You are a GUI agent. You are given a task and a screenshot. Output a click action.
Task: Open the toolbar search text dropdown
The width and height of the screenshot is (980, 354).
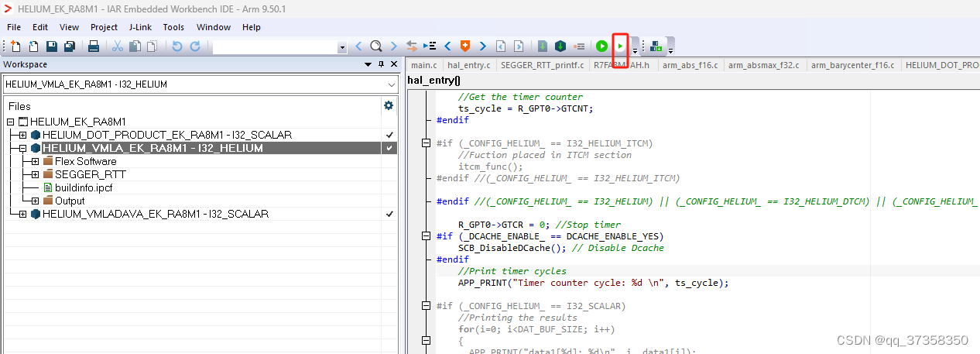click(x=342, y=47)
